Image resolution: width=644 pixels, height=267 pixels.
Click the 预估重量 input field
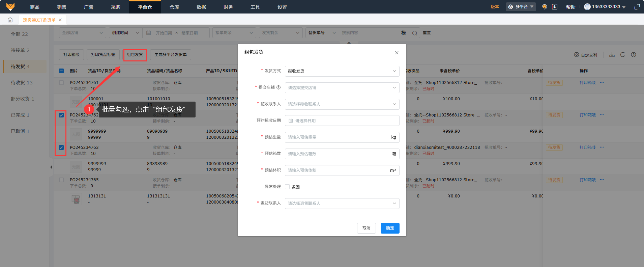pos(337,137)
